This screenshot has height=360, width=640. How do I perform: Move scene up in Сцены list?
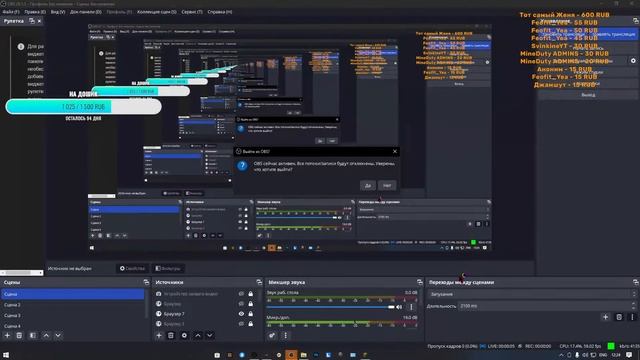tap(46, 336)
